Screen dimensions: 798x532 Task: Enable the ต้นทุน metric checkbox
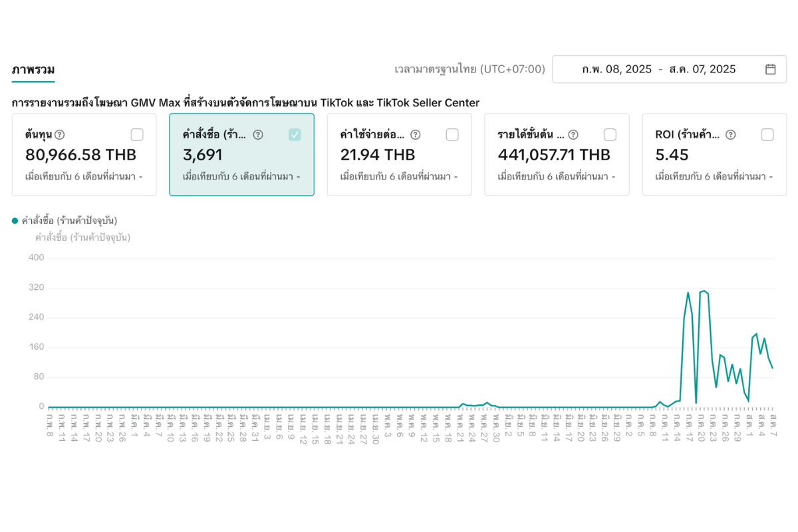click(137, 135)
